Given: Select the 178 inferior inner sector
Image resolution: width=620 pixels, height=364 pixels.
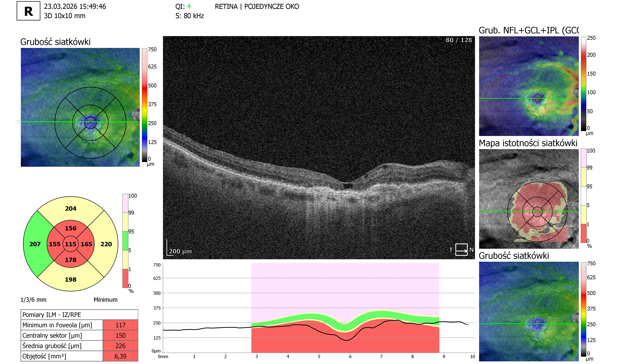Looking at the screenshot, I should 71,260.
